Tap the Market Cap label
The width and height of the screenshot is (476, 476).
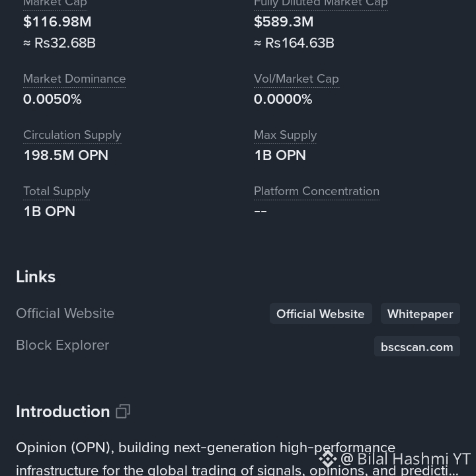tap(56, 4)
